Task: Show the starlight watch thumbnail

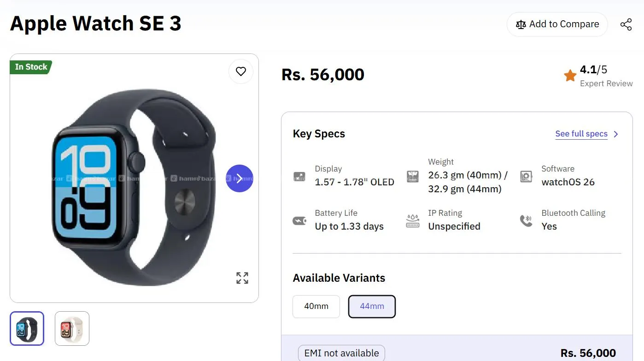Action: click(x=72, y=328)
